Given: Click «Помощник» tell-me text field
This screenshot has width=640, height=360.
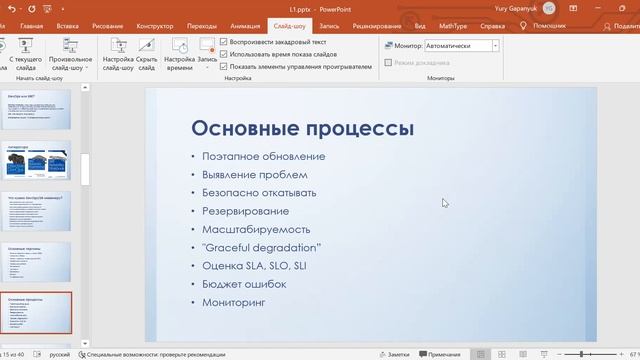Looking at the screenshot, I should [549, 26].
